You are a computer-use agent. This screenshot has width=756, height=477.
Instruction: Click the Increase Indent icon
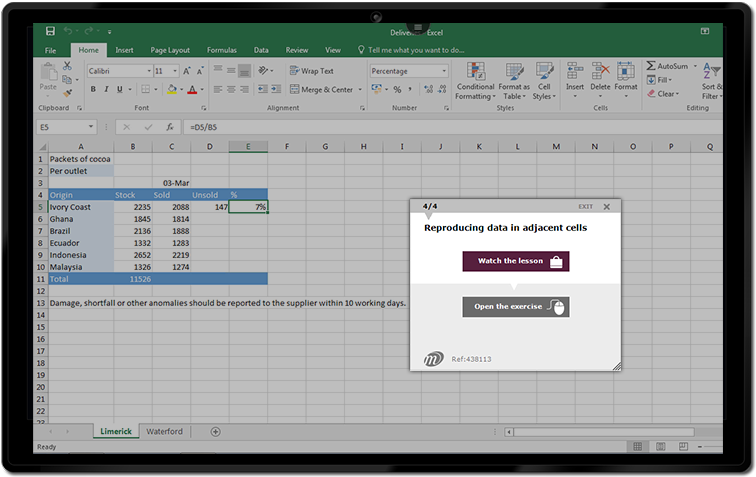276,89
